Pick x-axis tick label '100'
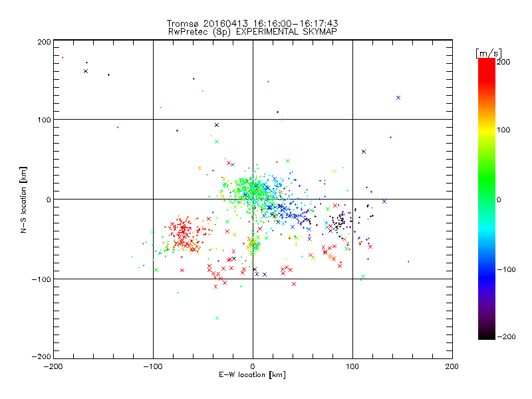Screen dimensions: 532x399 pos(352,366)
